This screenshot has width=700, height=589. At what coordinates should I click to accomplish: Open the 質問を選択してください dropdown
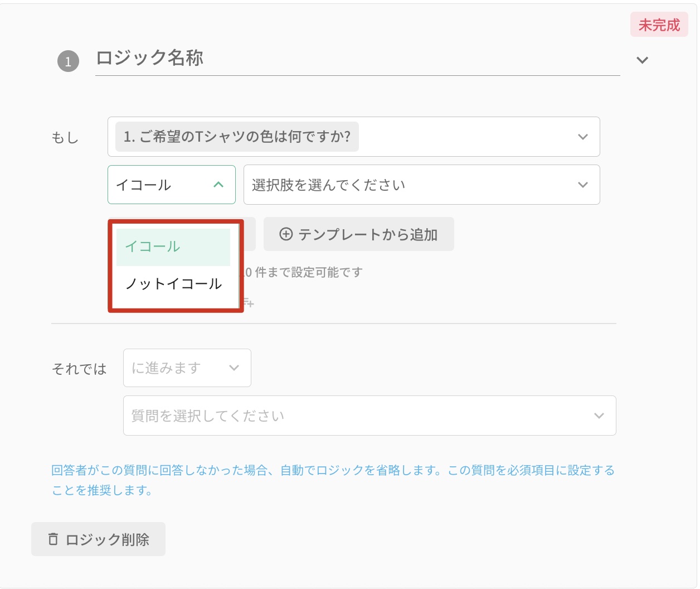pyautogui.click(x=369, y=416)
